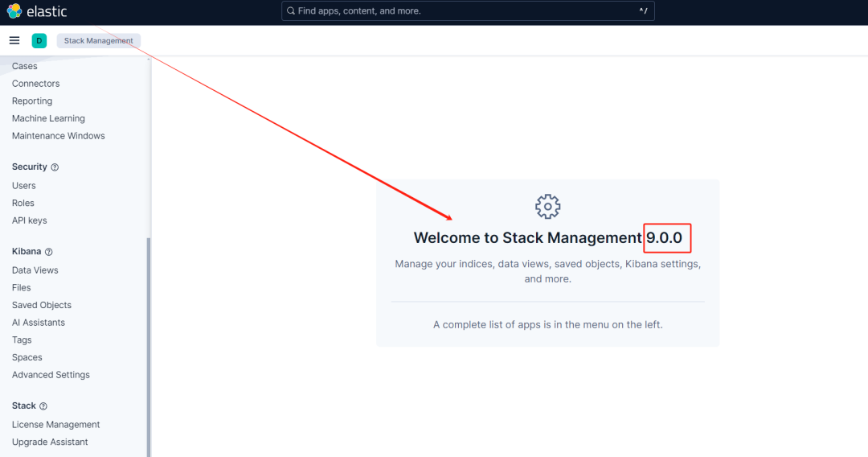Open Spaces management
The height and width of the screenshot is (457, 868).
coord(27,357)
